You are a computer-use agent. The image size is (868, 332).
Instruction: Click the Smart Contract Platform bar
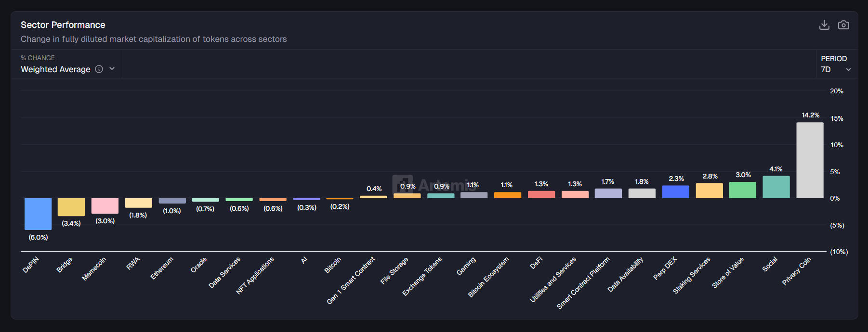tap(608, 193)
